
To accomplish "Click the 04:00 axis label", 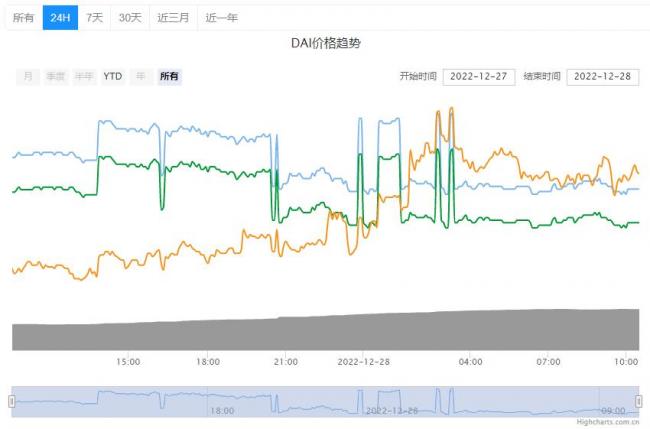I will click(471, 362).
